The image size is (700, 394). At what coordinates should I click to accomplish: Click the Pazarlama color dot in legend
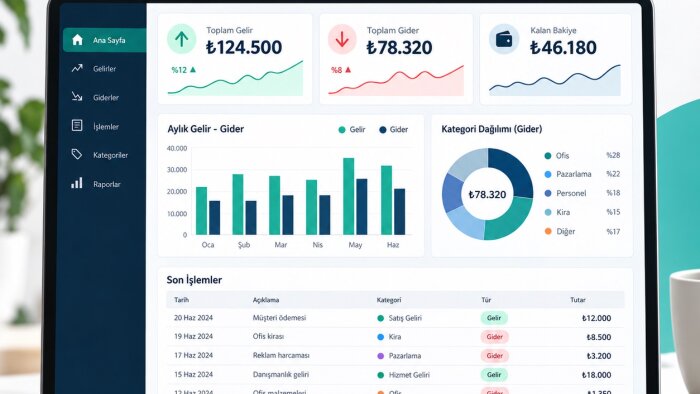(548, 174)
